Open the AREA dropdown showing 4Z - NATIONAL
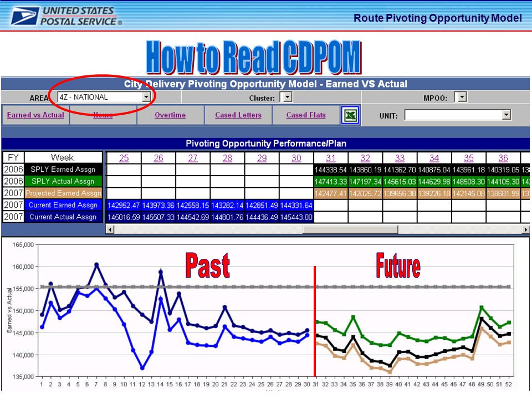532x399 pixels. 104,97
